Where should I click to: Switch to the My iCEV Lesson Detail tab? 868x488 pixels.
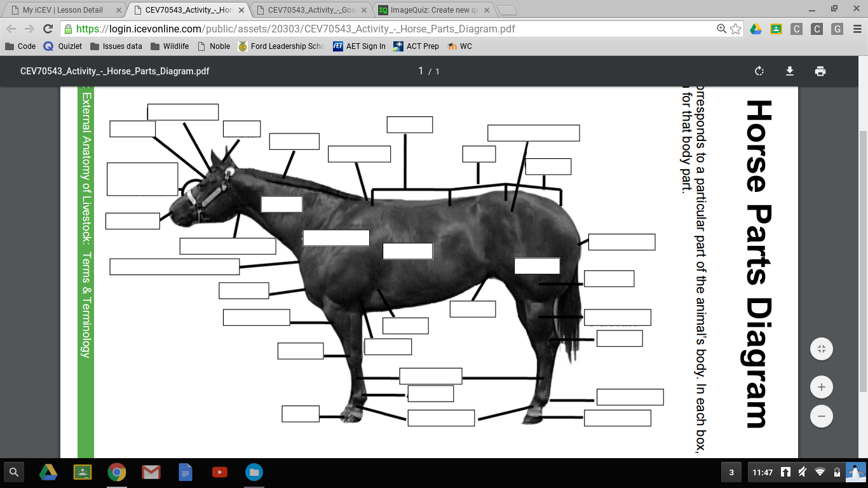pyautogui.click(x=62, y=10)
